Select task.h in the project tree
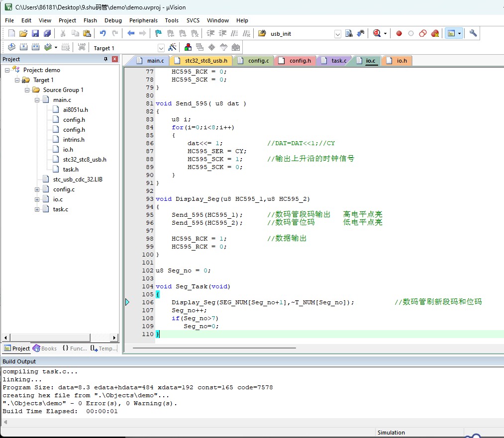Screen dimensions: 504x438 [x=71, y=170]
